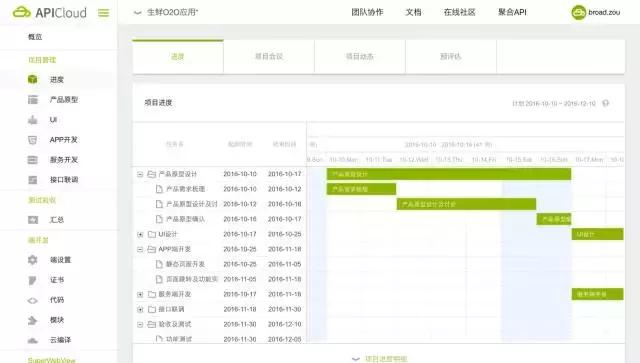This screenshot has width=640, height=363.
Task: Expand the bottom 项目进度明细 chevron
Action: [356, 359]
